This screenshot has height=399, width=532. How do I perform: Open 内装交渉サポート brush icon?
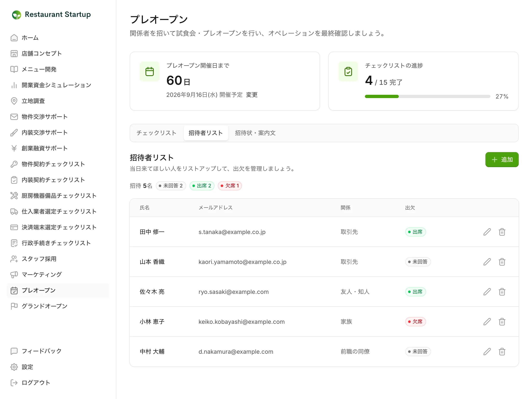coord(14,133)
